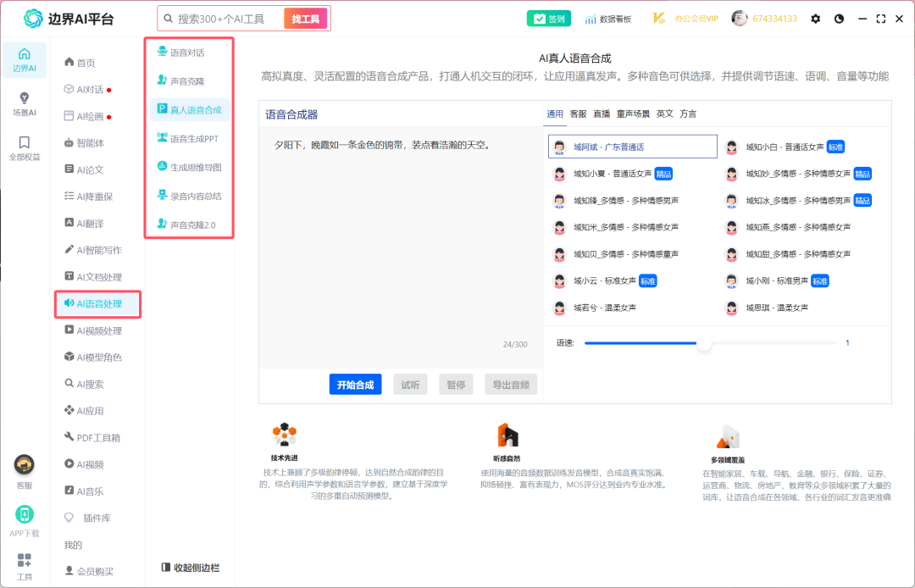
Task: Click the 导出音频 button
Action: pyautogui.click(x=511, y=385)
